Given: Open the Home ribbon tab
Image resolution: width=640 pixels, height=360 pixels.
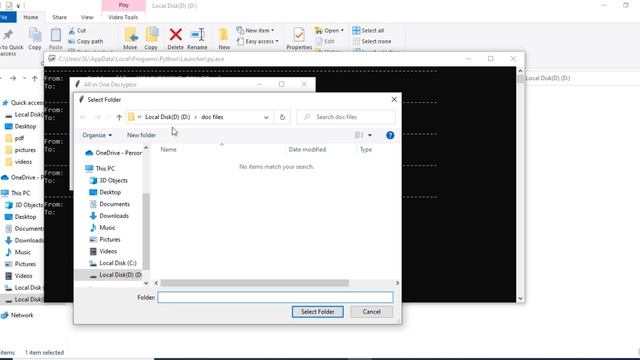Looking at the screenshot, I should (31, 17).
